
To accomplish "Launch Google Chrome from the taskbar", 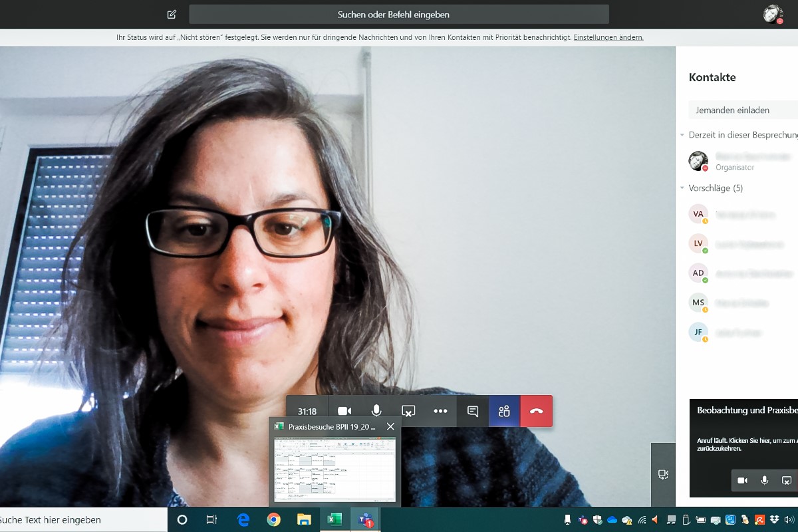I will (x=273, y=520).
